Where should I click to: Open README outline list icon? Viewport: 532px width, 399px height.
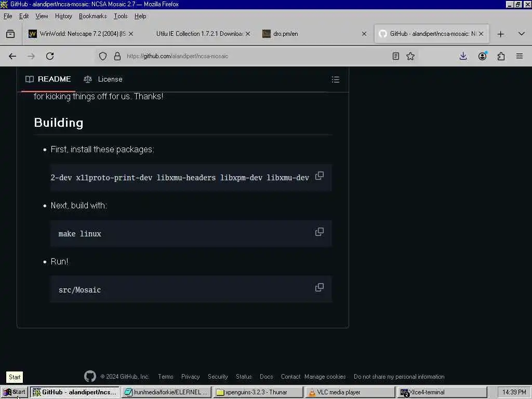point(336,79)
